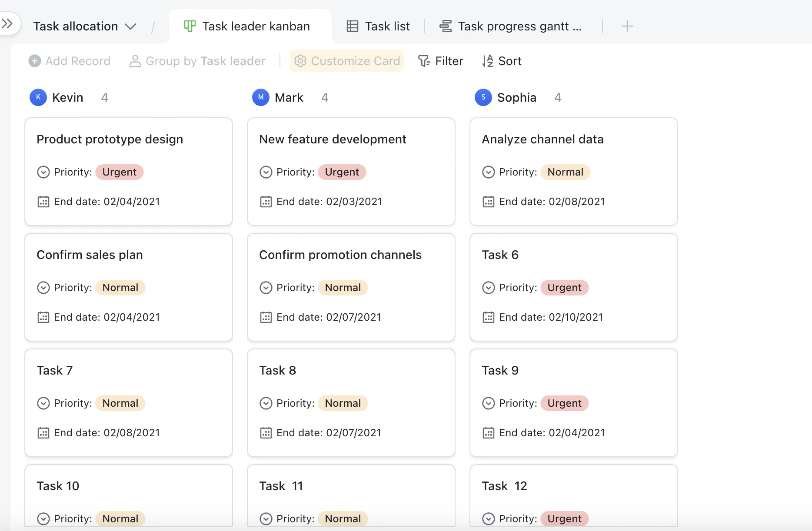Click Sophia's avatar circle
Screen dimensions: 812x531
(483, 97)
